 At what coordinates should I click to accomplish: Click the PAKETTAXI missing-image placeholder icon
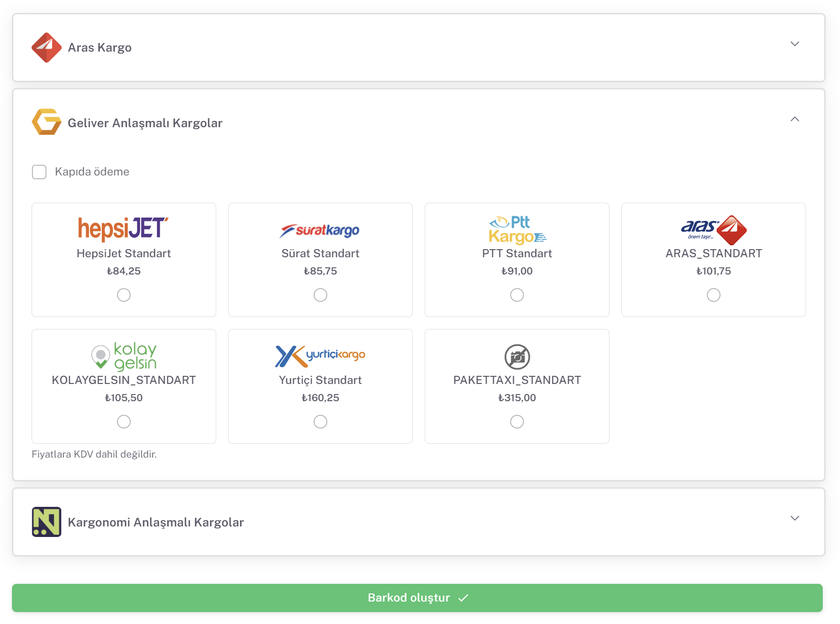tap(517, 357)
